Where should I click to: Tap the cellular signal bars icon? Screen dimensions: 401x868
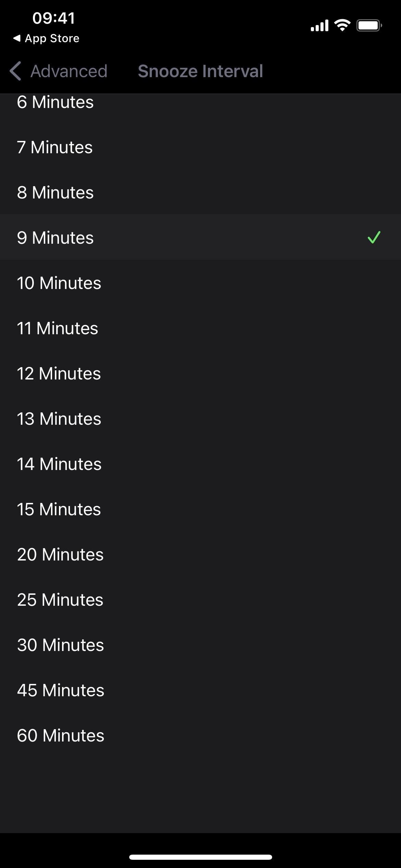tap(319, 25)
